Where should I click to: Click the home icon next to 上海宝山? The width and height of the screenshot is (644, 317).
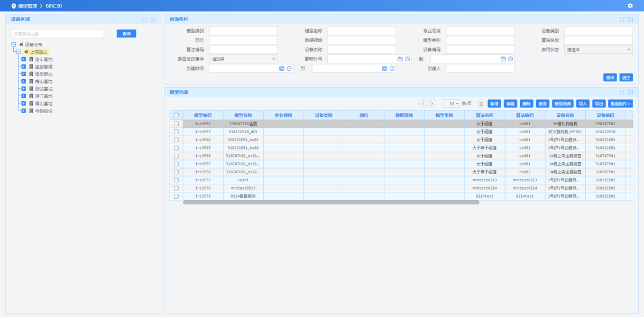coord(26,52)
